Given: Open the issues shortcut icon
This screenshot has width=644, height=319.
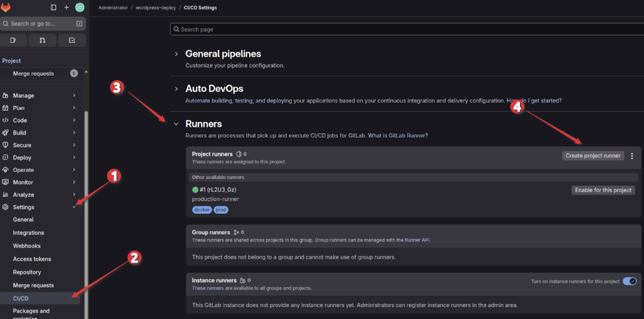Looking at the screenshot, I should pos(13,40).
